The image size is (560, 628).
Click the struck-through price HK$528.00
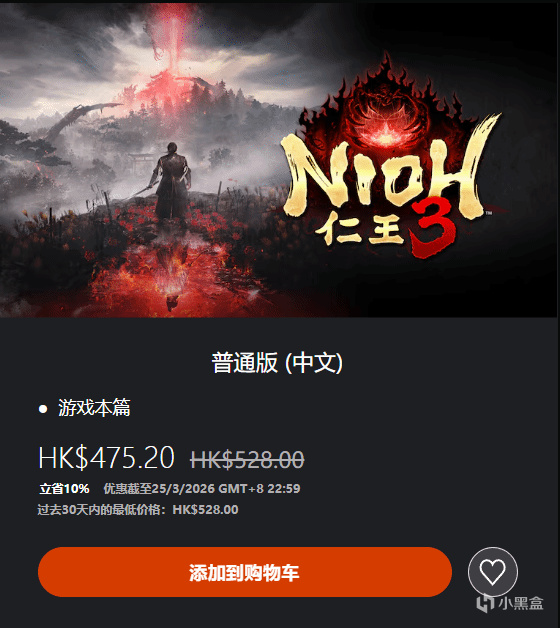[247, 459]
